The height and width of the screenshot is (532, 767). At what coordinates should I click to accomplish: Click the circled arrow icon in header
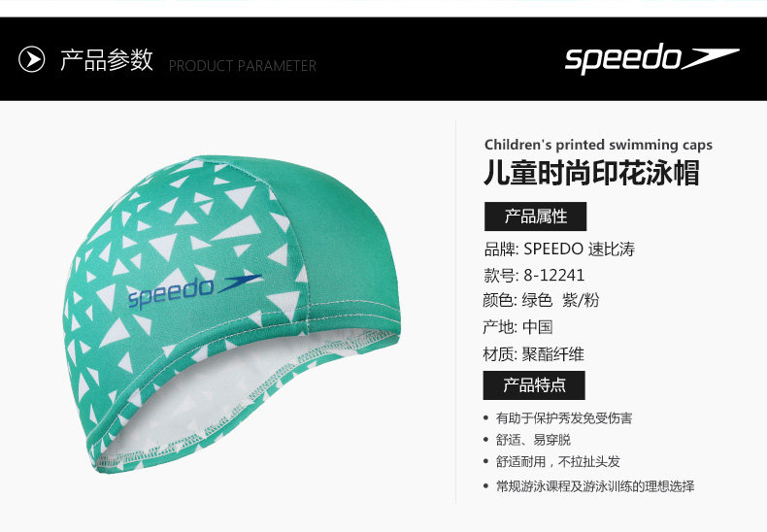31,59
